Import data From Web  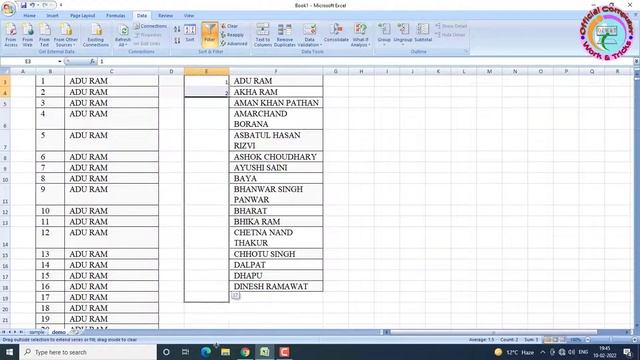(x=27, y=35)
